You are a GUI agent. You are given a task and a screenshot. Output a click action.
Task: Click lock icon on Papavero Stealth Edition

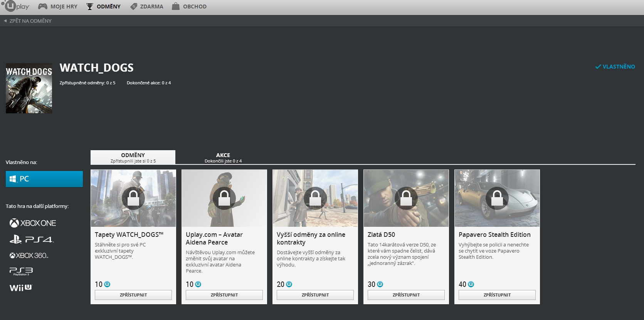click(x=497, y=198)
